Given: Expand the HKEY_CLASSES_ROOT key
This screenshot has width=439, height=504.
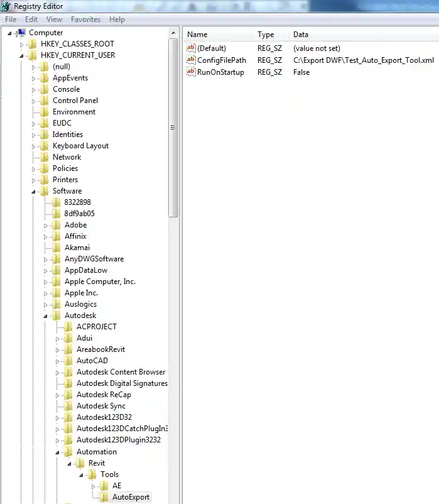Looking at the screenshot, I should pyautogui.click(x=21, y=44).
